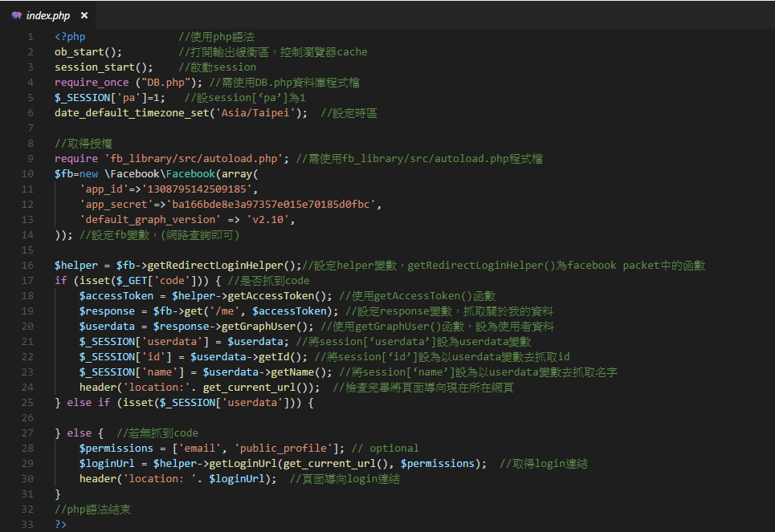The height and width of the screenshot is (532, 775).
Task: Click getRedirectLoginHelper() method call code
Action: click(x=224, y=266)
